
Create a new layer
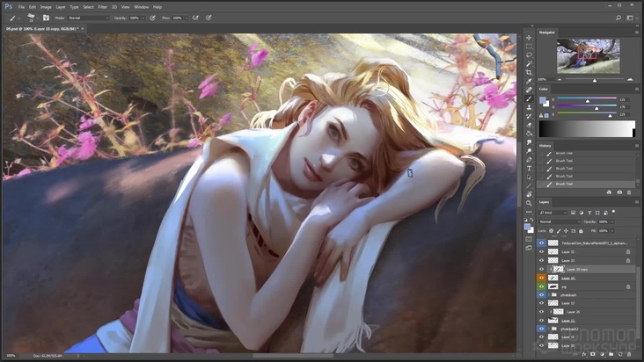pyautogui.click(x=620, y=354)
